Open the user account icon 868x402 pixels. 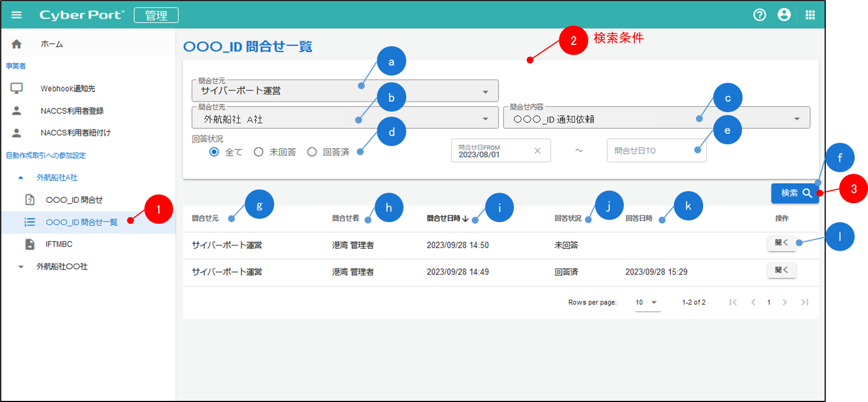point(784,15)
